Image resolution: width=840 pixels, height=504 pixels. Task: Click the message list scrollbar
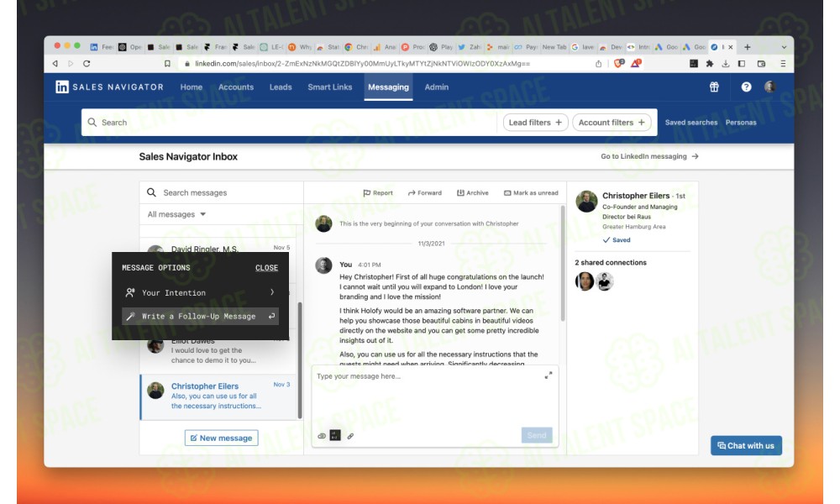(x=300, y=360)
